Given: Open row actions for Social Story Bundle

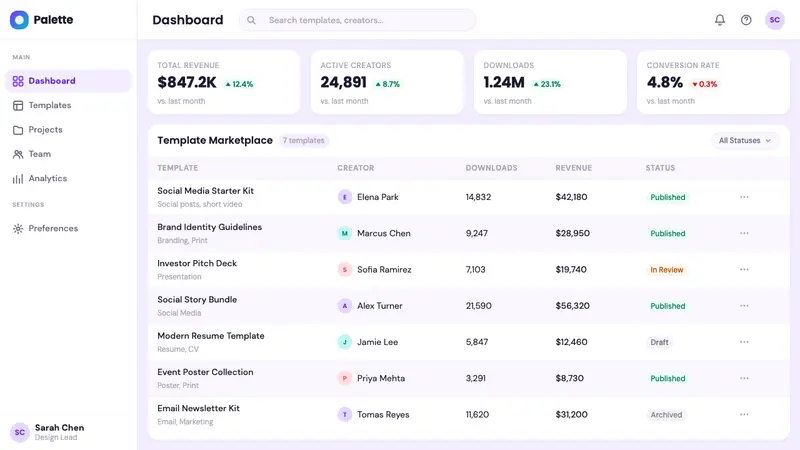Looking at the screenshot, I should point(744,306).
